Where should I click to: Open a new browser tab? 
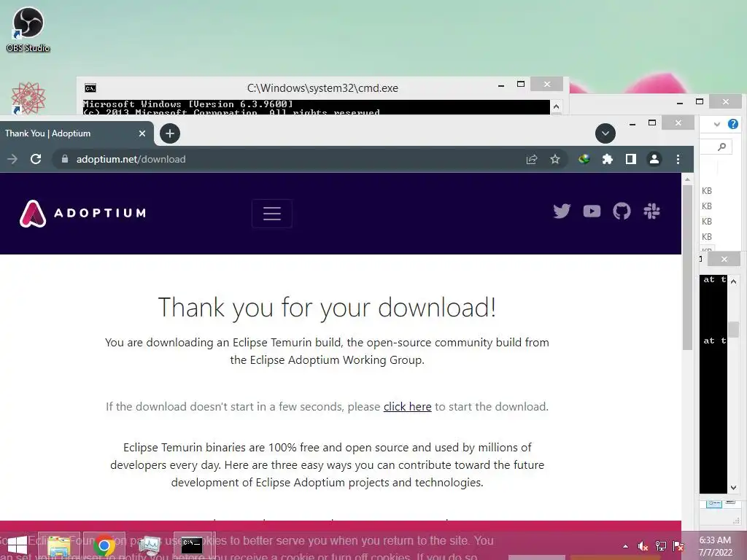(169, 133)
